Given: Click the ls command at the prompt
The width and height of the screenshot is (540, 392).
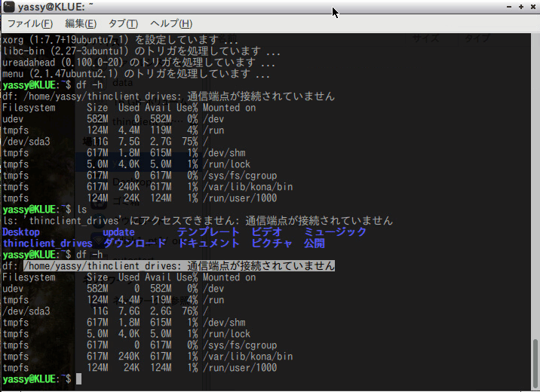Looking at the screenshot, I should [x=82, y=210].
